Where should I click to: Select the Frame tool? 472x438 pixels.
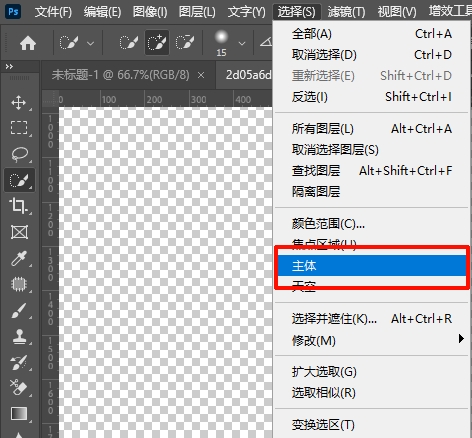click(19, 232)
